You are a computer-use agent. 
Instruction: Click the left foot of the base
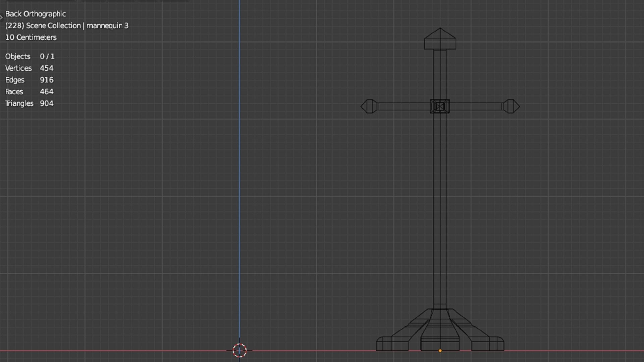(392, 344)
